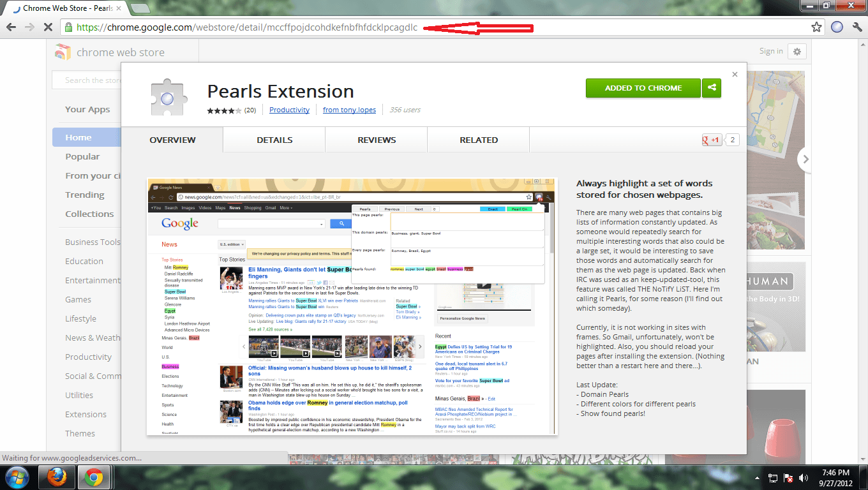This screenshot has width=868, height=490.
Task: Click the green share icon beside ADDED TO CHROME
Action: (x=712, y=88)
